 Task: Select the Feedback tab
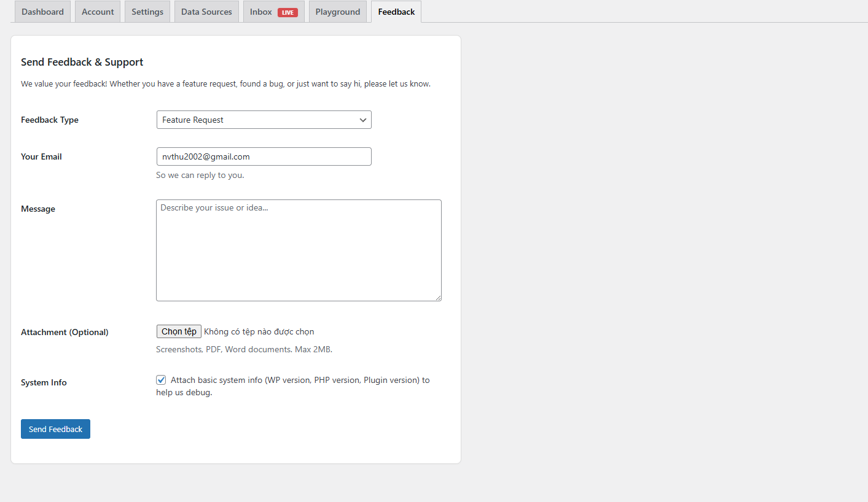click(396, 11)
